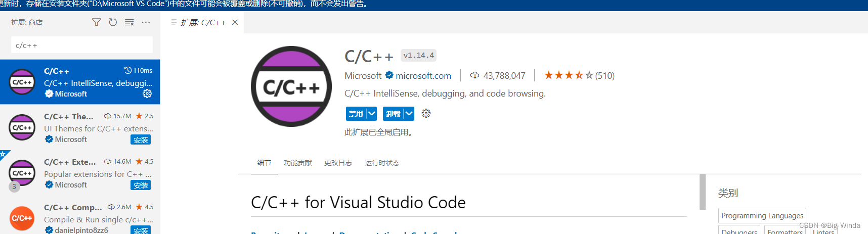Install the C/C++ Extension Pack

point(141,185)
